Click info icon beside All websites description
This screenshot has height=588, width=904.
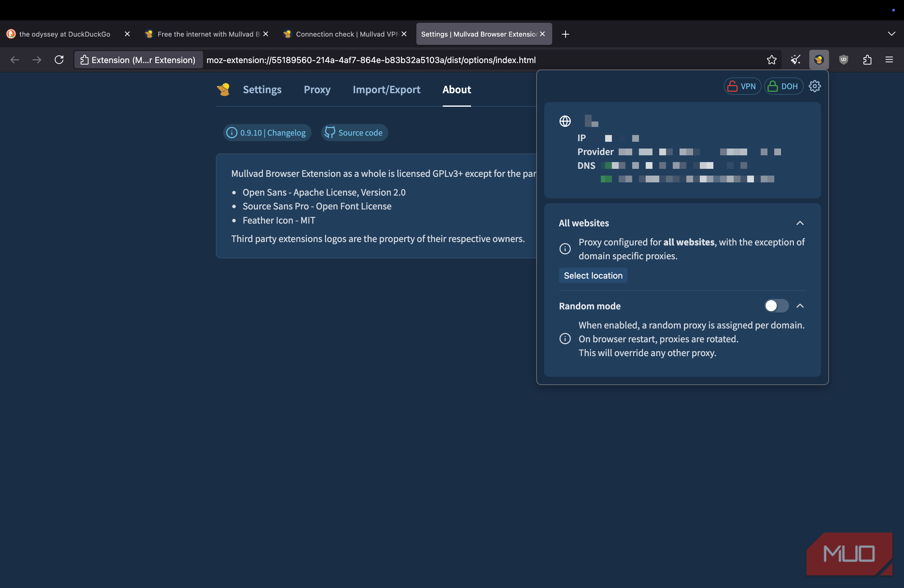click(565, 249)
